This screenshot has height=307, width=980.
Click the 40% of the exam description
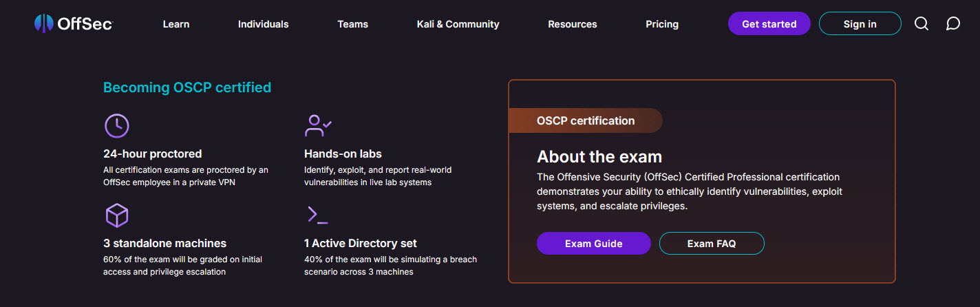click(x=390, y=266)
